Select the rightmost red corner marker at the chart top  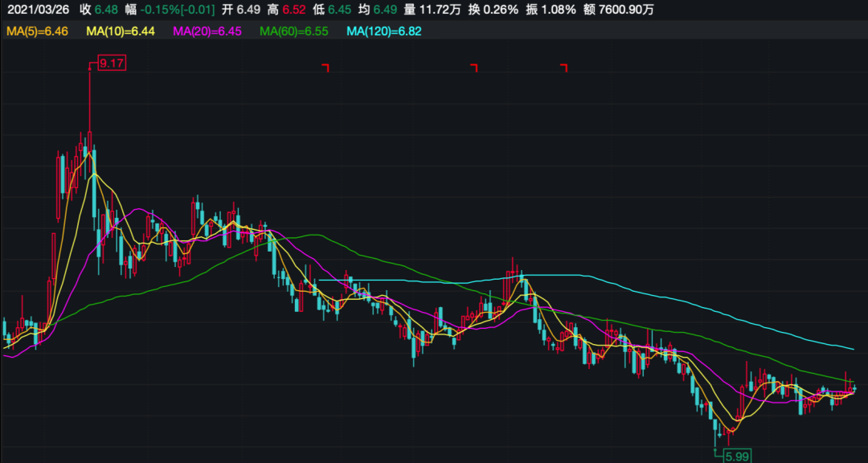click(563, 68)
